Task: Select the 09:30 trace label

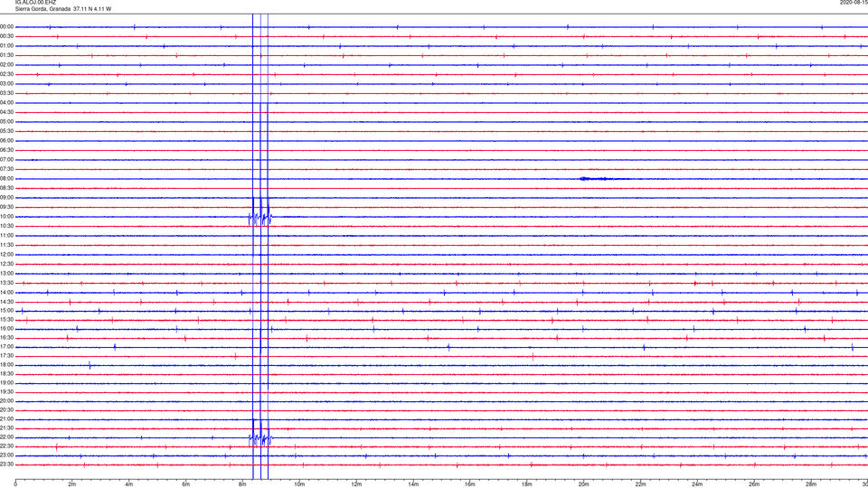Action: pos(6,207)
